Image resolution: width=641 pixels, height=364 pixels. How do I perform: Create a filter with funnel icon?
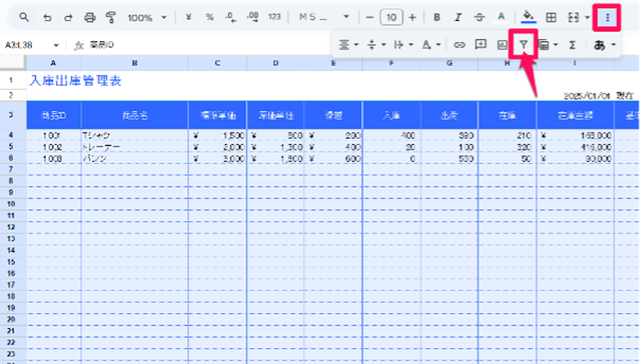(x=523, y=45)
